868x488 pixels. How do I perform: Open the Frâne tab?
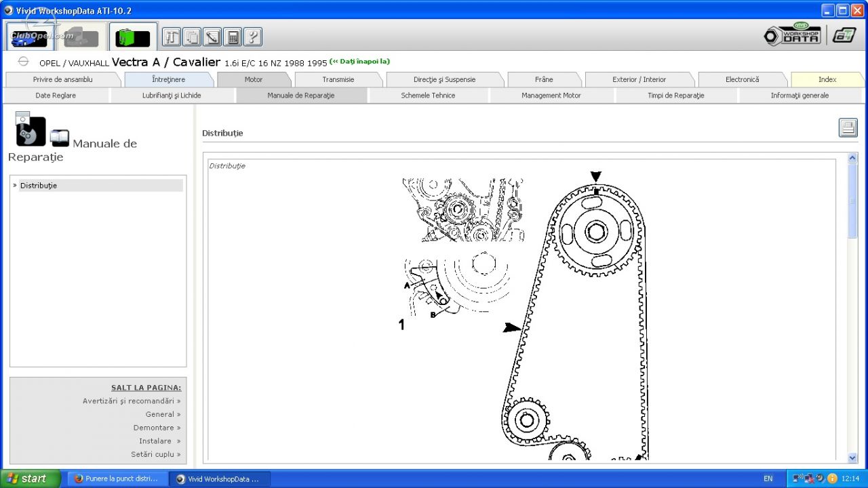[x=544, y=79]
